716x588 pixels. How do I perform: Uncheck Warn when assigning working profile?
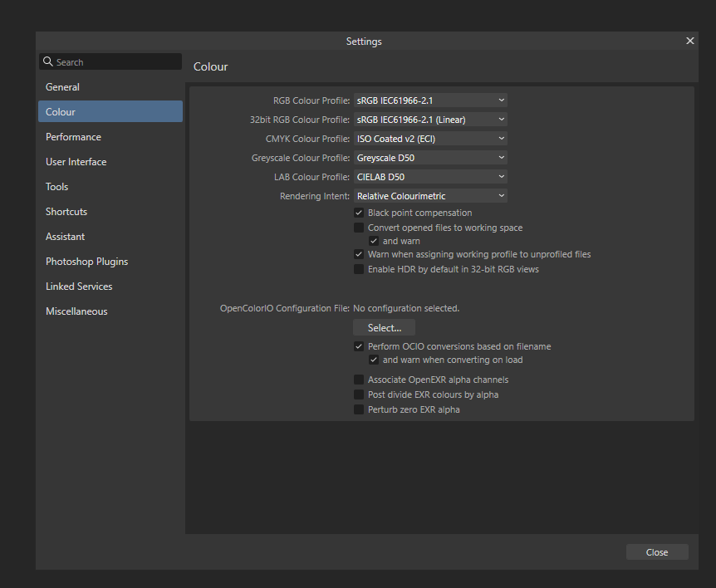[359, 254]
